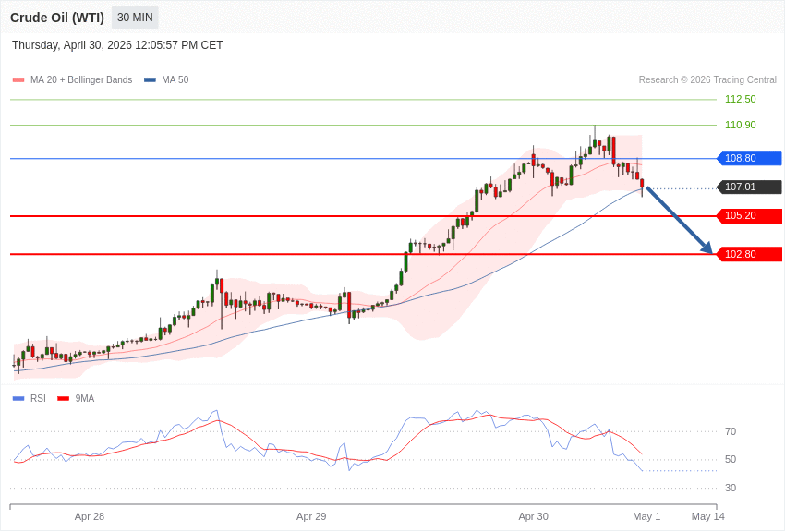Click the Crude Oil (WTI) title
The height and width of the screenshot is (532, 785).
(x=57, y=18)
